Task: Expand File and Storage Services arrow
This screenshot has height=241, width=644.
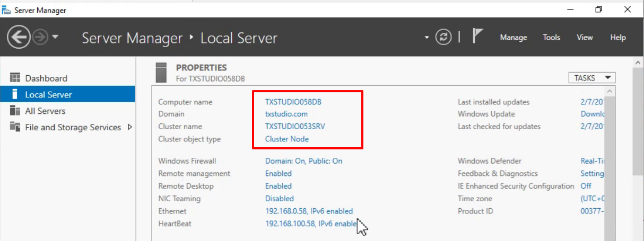Action: 130,127
